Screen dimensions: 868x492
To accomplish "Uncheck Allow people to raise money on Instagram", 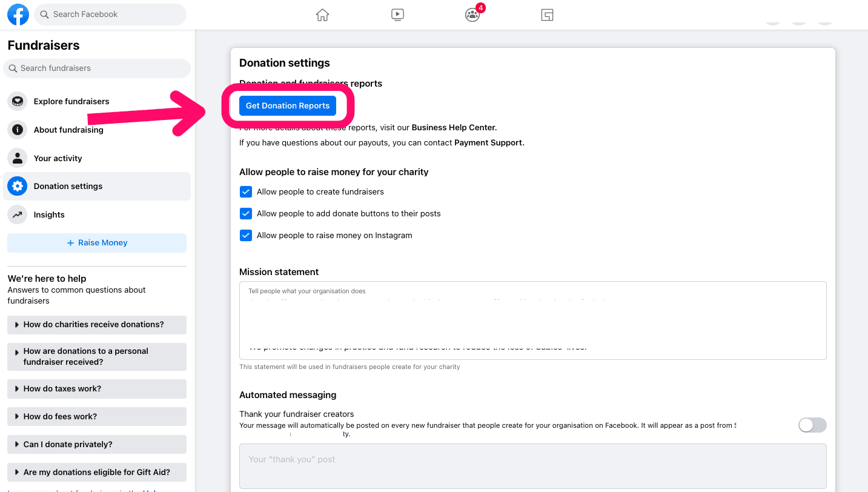I will tap(245, 235).
